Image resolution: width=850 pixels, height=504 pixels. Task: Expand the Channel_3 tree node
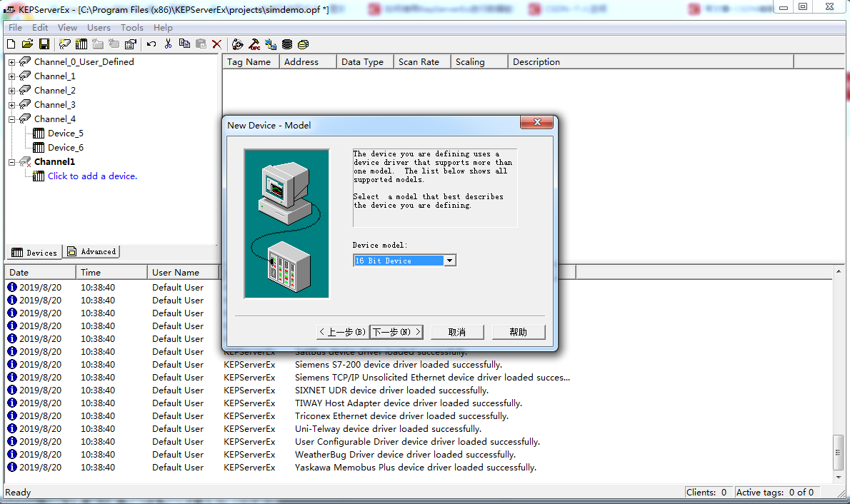tap(11, 105)
